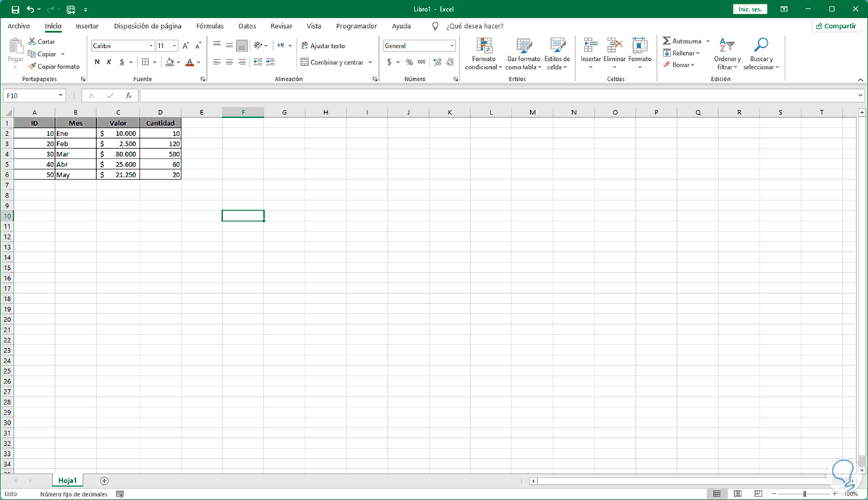Click the formula bar input
This screenshot has width=868, height=500.
pyautogui.click(x=497, y=96)
